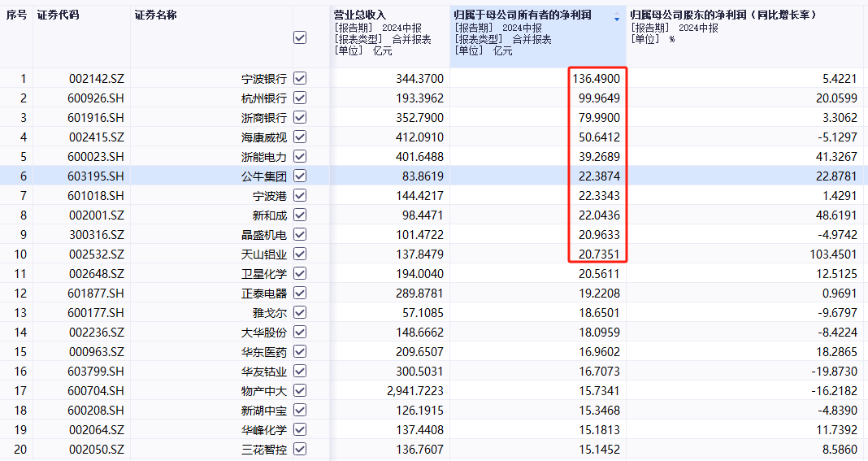Toggle the checkbox for 华峰化学

pos(299,429)
